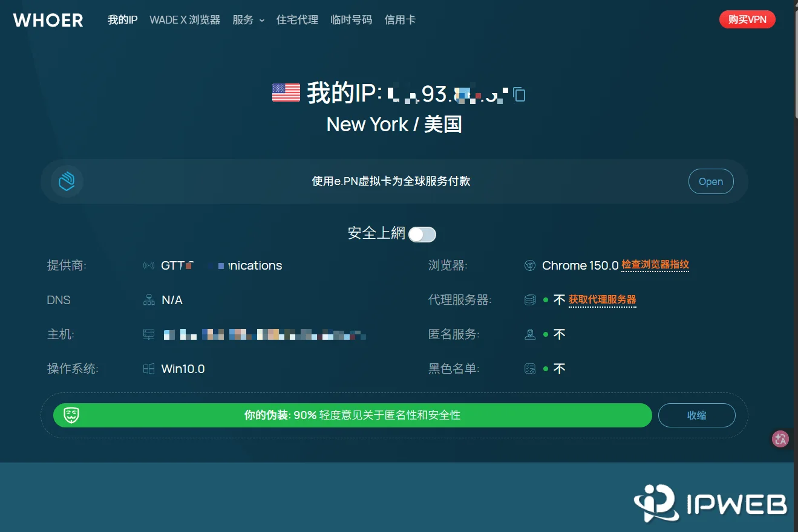The image size is (798, 532).
Task: Click the host server icon
Action: (x=149, y=334)
